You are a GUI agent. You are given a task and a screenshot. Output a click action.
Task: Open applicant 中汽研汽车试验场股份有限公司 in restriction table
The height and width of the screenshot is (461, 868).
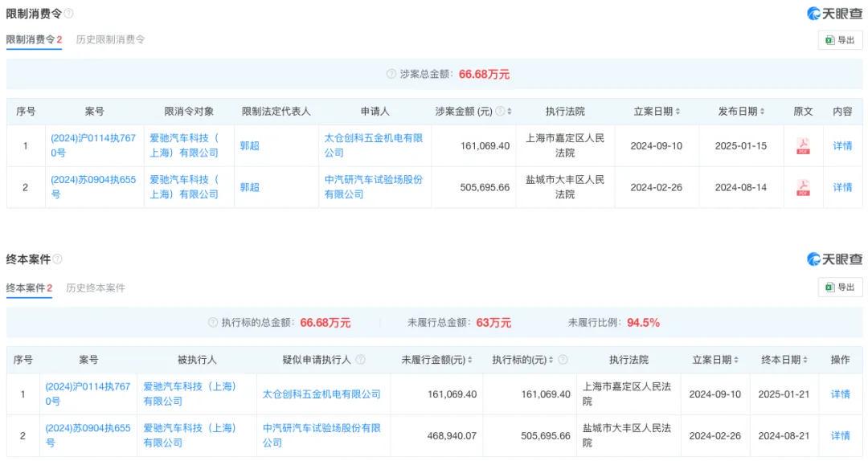point(374,187)
